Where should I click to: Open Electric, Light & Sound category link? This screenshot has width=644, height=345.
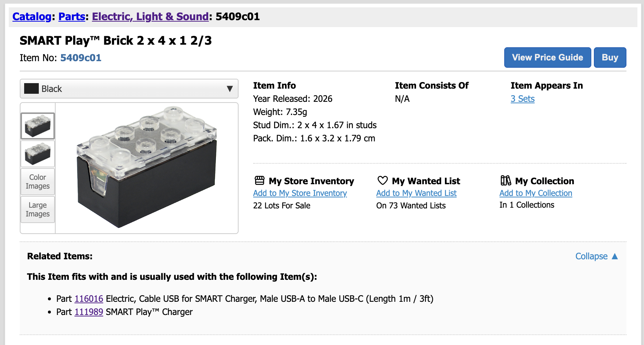click(150, 16)
